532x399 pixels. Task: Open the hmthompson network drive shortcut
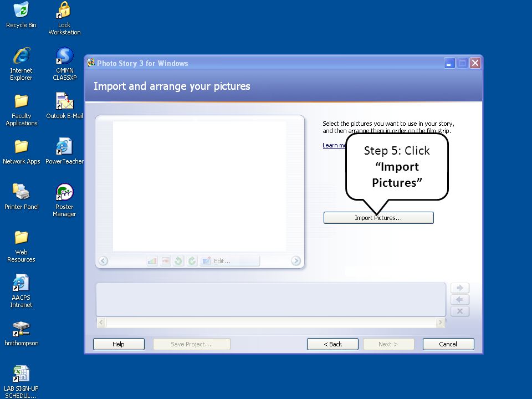point(22,334)
